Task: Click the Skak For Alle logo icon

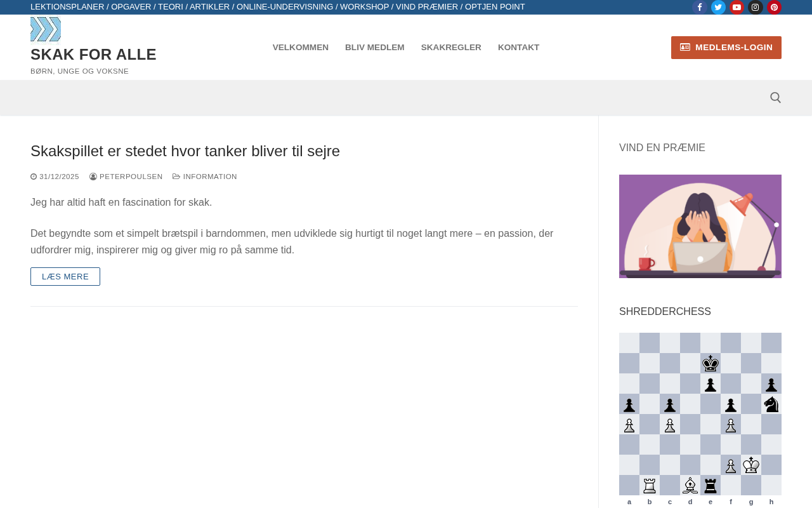Action: [x=46, y=29]
